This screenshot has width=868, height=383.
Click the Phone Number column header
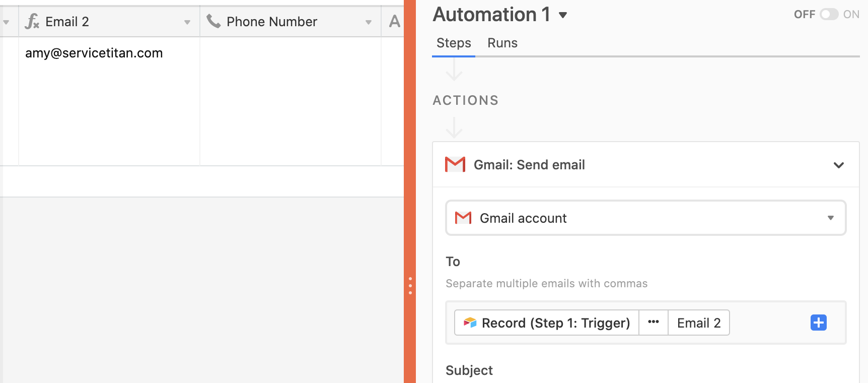pyautogui.click(x=291, y=22)
